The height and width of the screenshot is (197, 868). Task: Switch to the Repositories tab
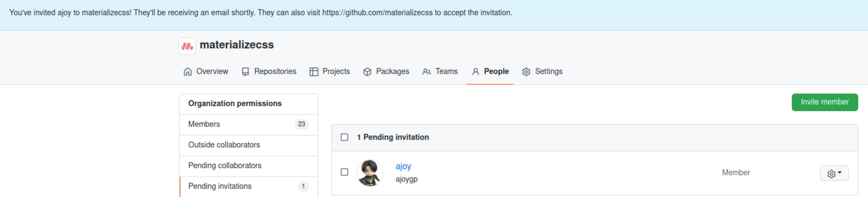[x=275, y=71]
